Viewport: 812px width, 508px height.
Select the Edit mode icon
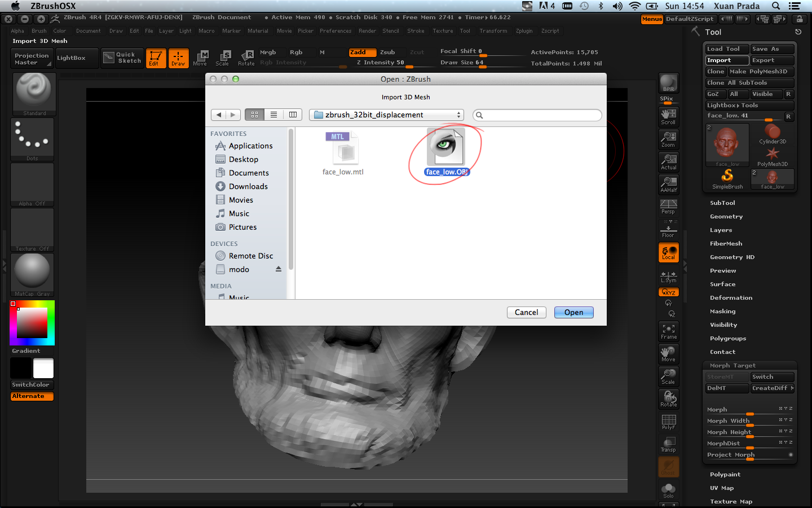coord(156,58)
